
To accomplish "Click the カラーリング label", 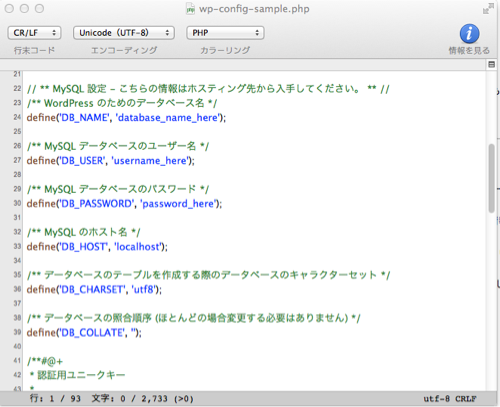I will click(225, 50).
